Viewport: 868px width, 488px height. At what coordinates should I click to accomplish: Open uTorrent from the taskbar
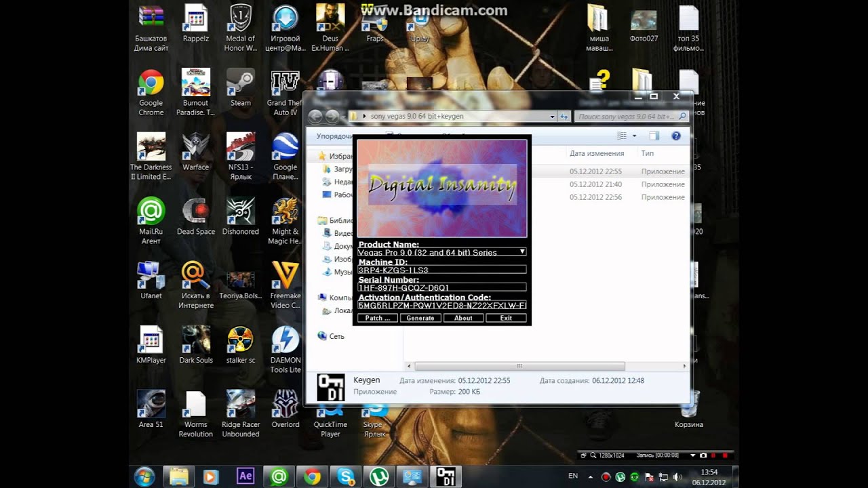(378, 476)
